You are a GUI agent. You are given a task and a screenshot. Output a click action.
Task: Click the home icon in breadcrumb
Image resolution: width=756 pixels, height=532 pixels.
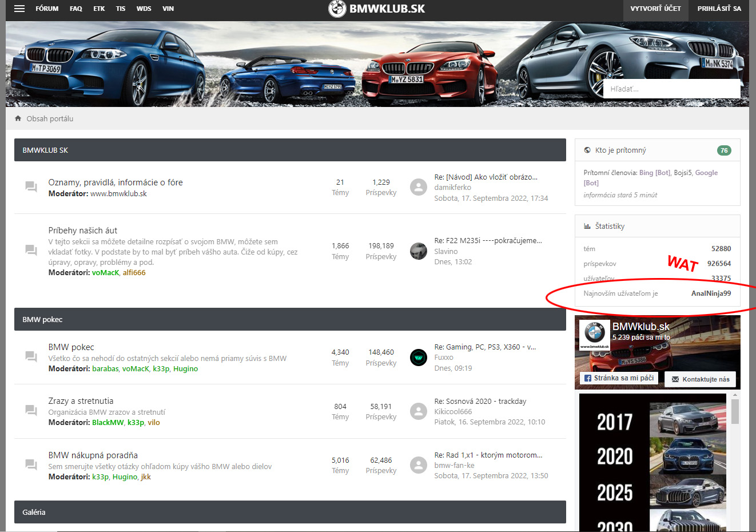(18, 118)
